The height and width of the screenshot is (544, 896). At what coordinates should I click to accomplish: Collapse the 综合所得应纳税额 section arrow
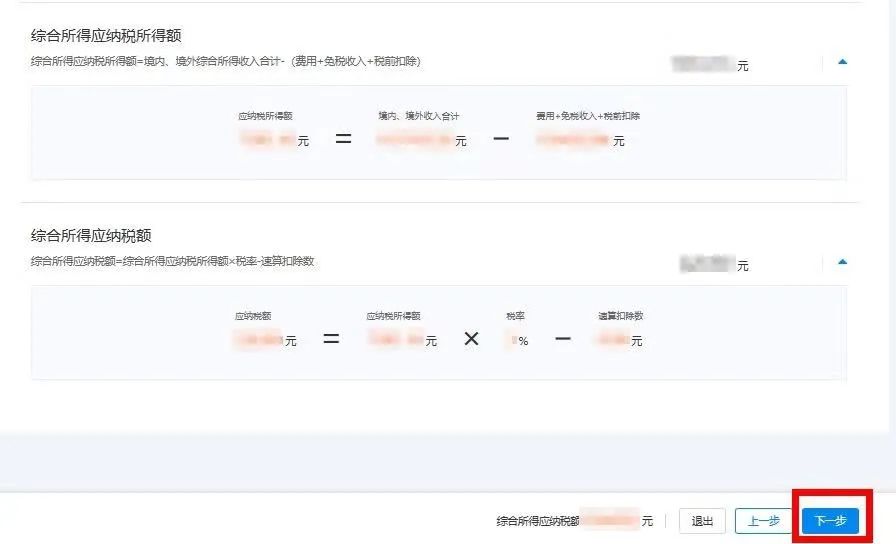point(842,262)
